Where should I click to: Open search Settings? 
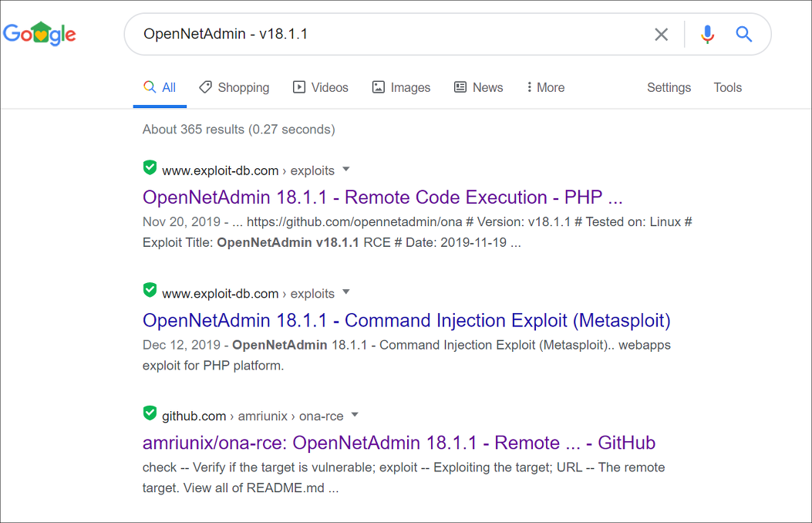[669, 87]
